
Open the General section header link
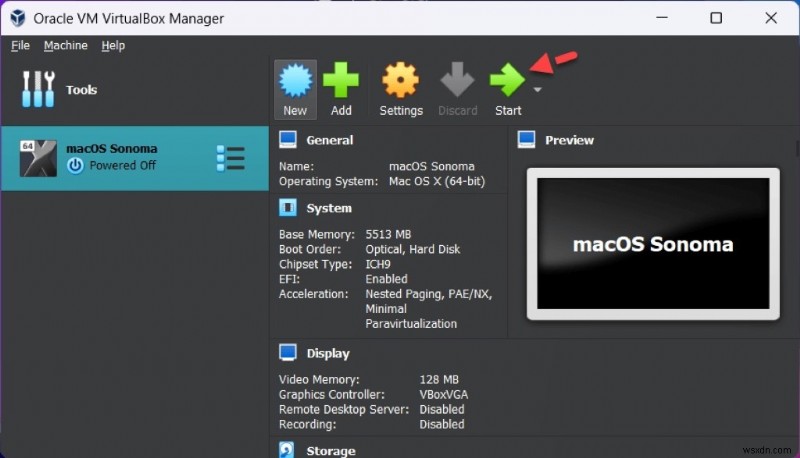(330, 140)
